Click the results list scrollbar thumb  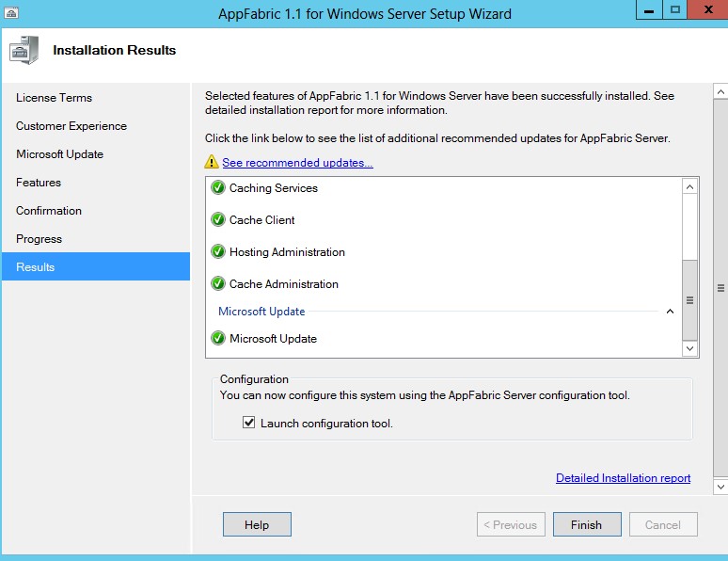point(690,300)
